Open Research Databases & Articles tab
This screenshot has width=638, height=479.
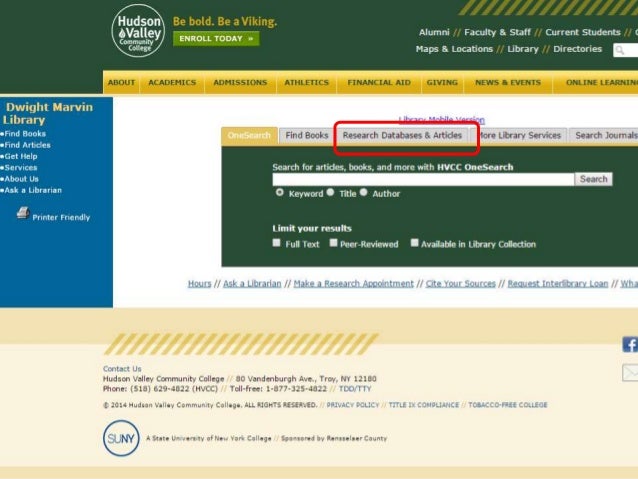[402, 136]
